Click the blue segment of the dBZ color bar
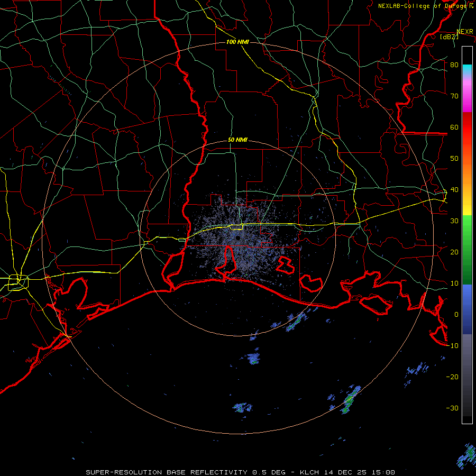476x476 pixels. tap(467, 309)
